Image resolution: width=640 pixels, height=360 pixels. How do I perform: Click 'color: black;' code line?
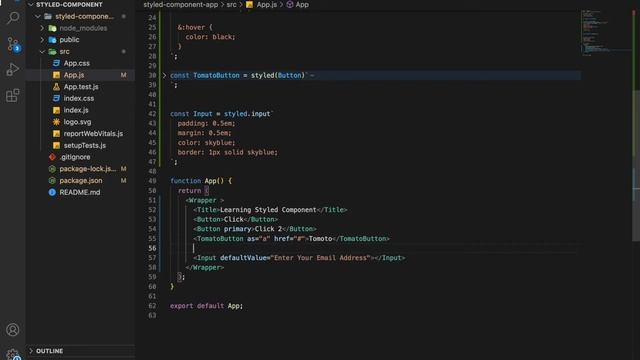[210, 37]
